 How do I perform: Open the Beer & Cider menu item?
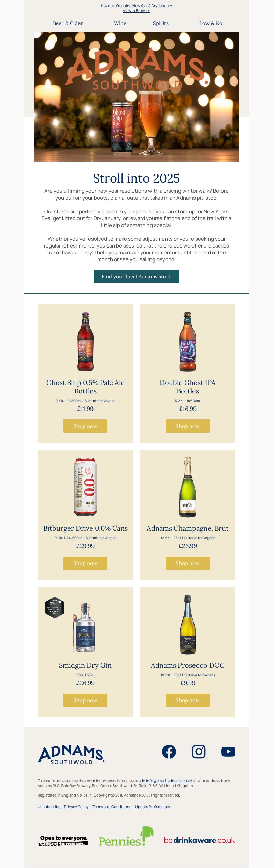click(x=68, y=23)
